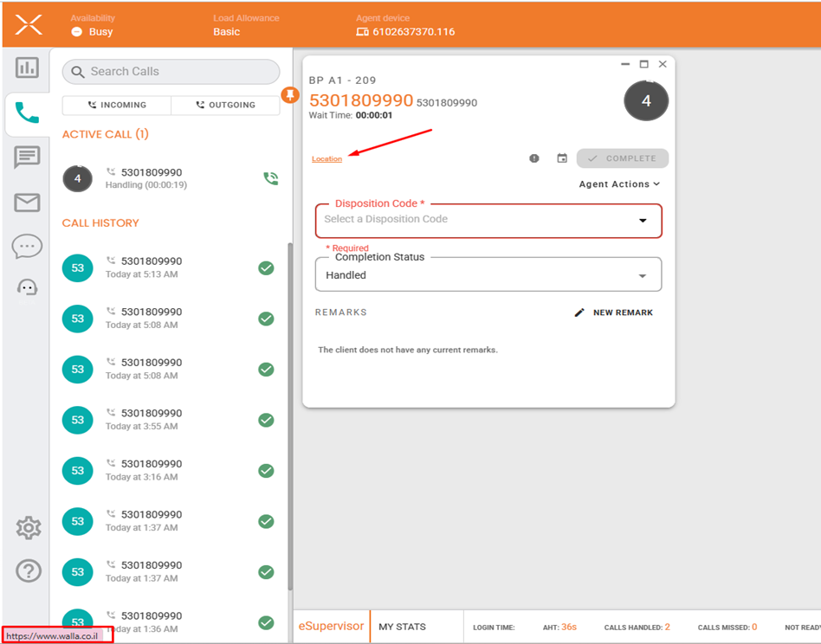Click the Search Calls input field
Screen dimensions: 821x644
171,72
